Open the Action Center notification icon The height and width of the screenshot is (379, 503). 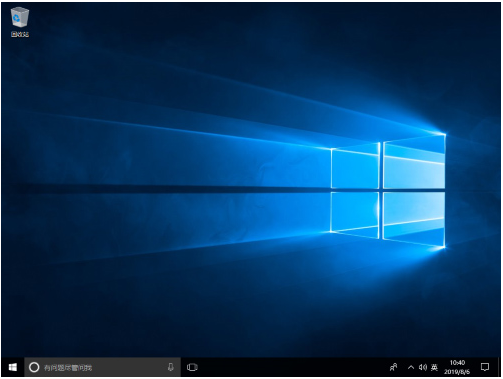(x=485, y=367)
